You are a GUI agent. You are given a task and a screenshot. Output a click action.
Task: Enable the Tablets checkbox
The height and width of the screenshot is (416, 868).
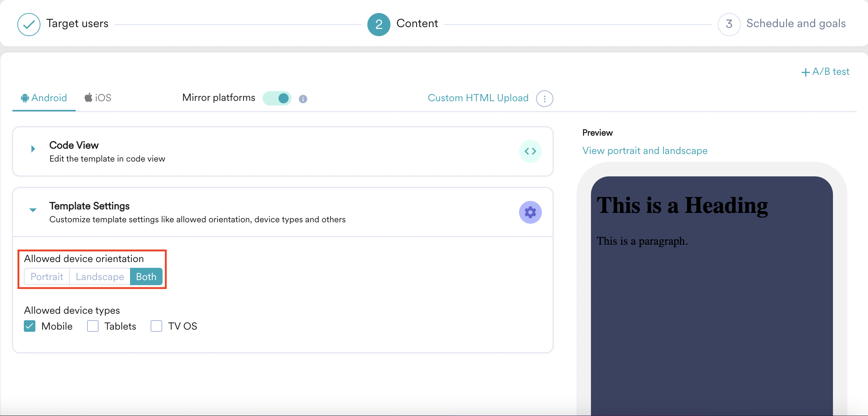(93, 326)
